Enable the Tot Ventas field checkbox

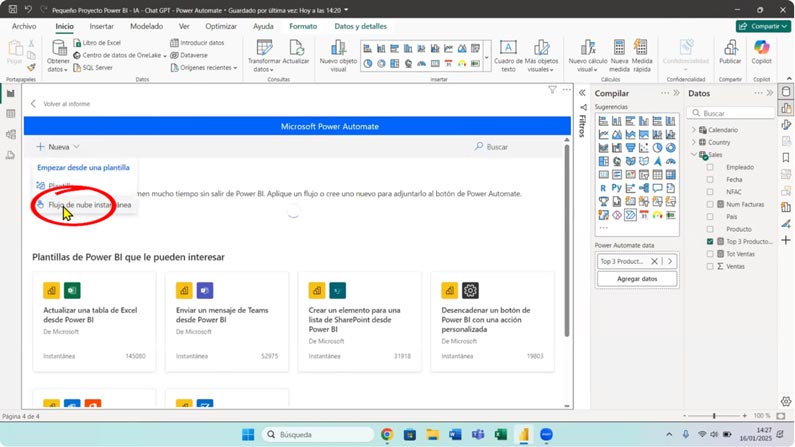point(710,254)
